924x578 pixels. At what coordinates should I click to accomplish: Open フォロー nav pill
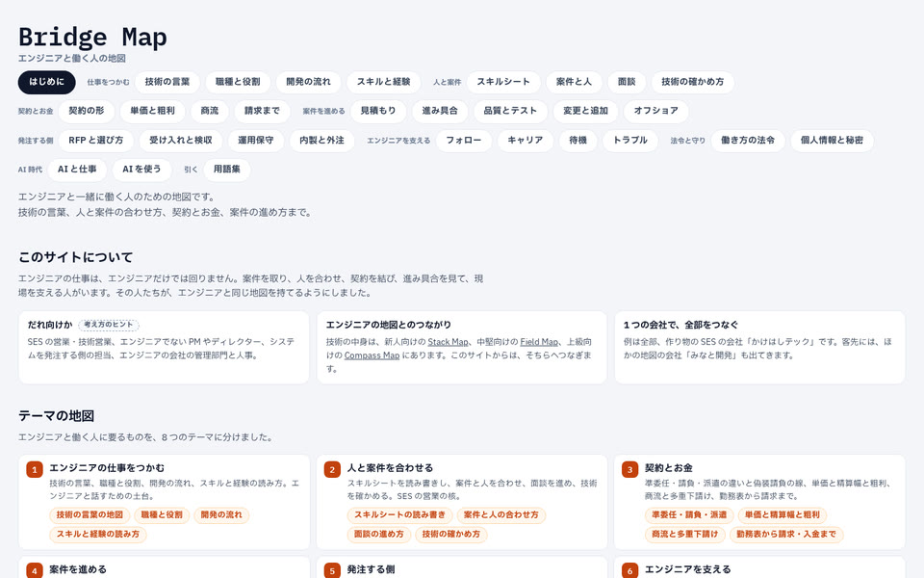tap(464, 141)
